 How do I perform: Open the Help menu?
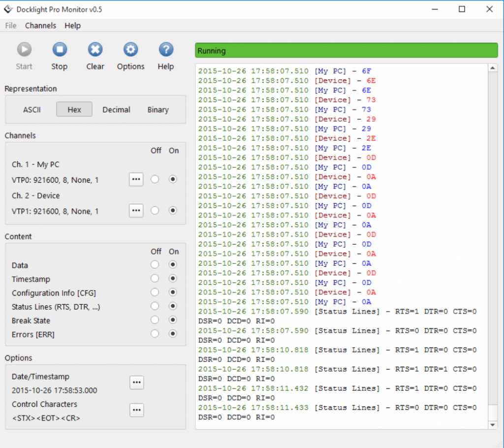click(72, 26)
